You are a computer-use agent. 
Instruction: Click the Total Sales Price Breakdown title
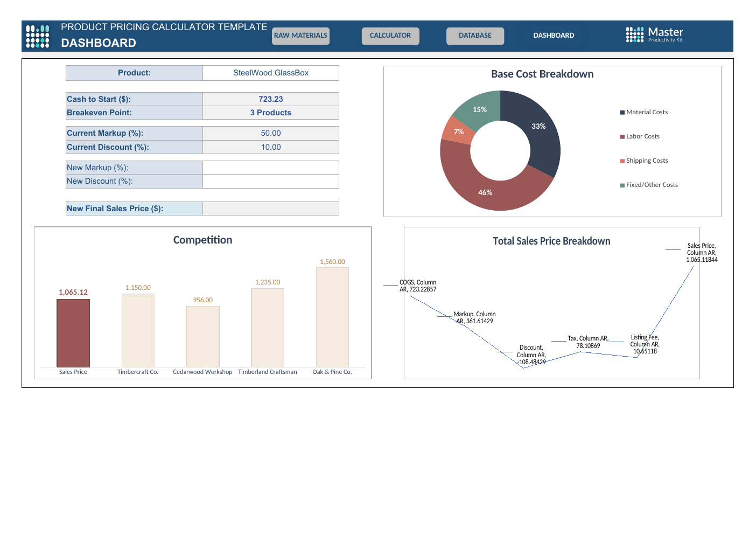point(551,241)
